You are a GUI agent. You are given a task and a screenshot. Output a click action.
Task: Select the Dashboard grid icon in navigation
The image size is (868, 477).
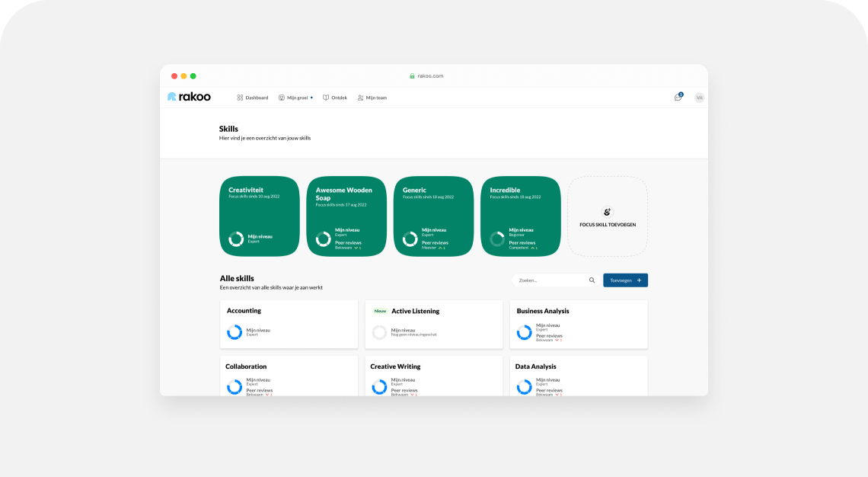(x=241, y=98)
